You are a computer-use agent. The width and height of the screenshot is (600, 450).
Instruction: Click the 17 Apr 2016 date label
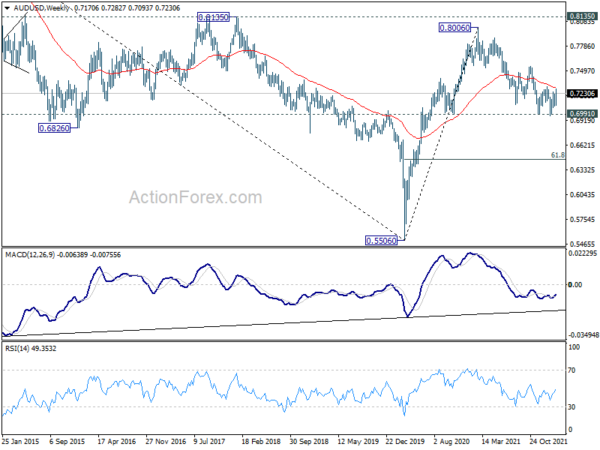pos(116,442)
